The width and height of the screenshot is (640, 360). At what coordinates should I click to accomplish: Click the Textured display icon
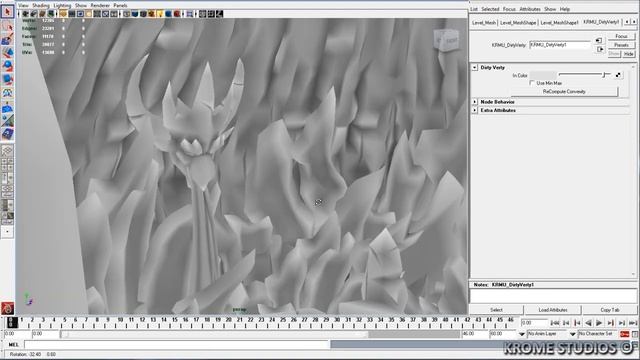pos(151,14)
